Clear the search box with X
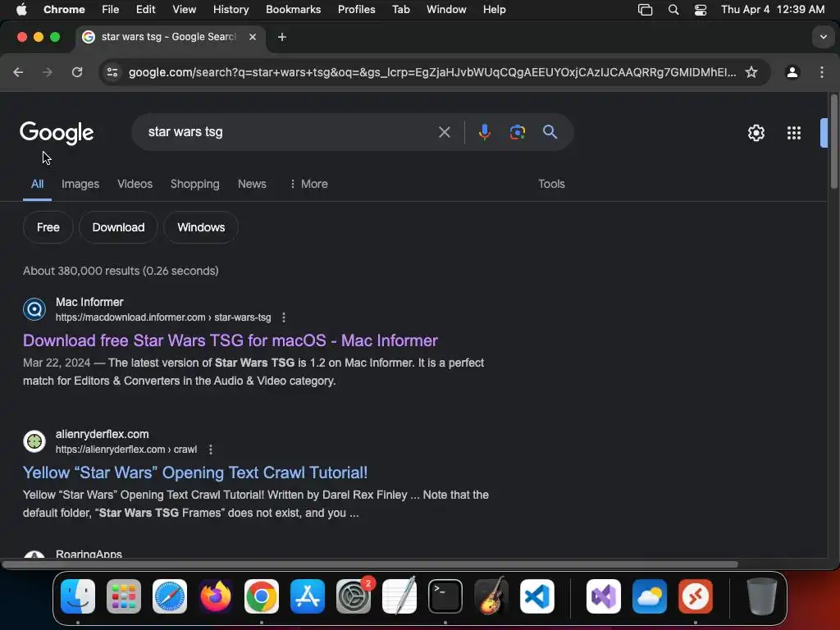Image resolution: width=840 pixels, height=630 pixels. click(444, 132)
